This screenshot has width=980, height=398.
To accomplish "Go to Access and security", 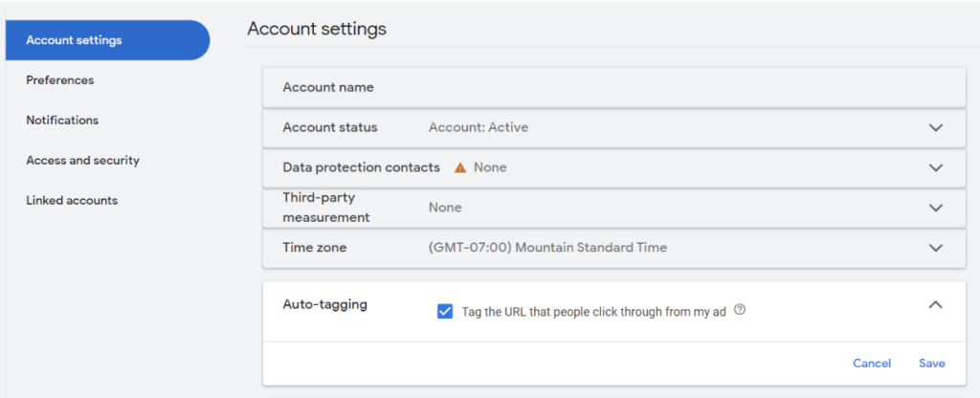I will pos(82,160).
